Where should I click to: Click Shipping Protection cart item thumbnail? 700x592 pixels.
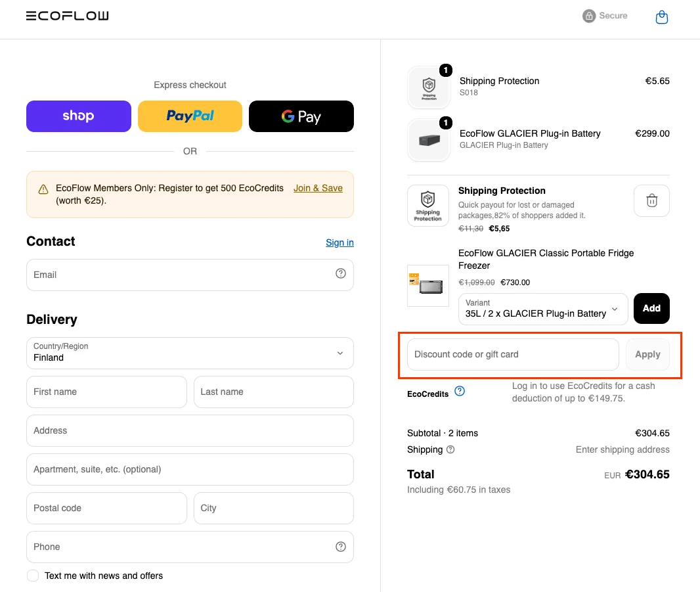click(429, 87)
